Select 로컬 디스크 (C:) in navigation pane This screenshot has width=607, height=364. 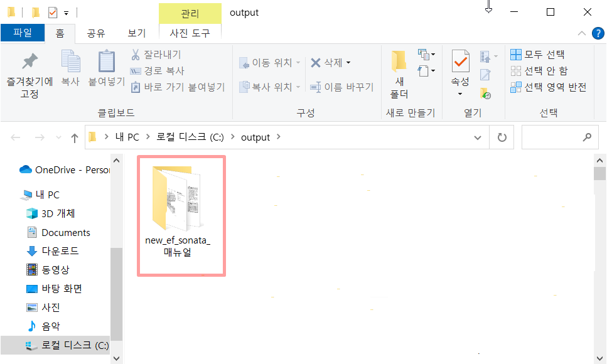click(x=56, y=345)
